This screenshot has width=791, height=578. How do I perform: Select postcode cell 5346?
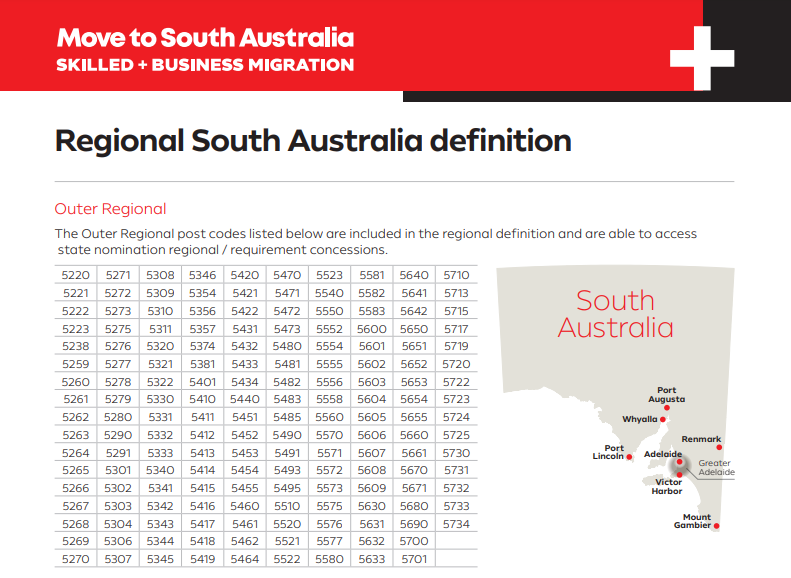pyautogui.click(x=203, y=275)
